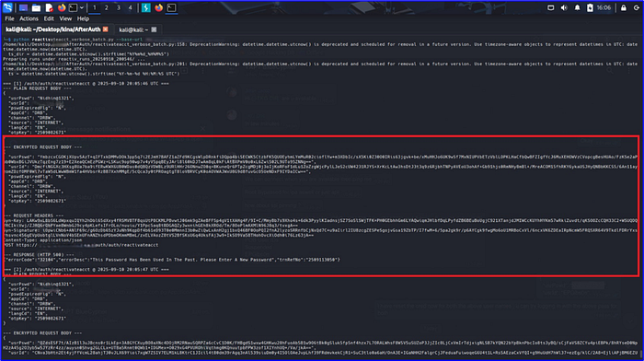This screenshot has width=644, height=361.
Task: Expand the terminal launcher dropdown arrow
Action: 82,7
